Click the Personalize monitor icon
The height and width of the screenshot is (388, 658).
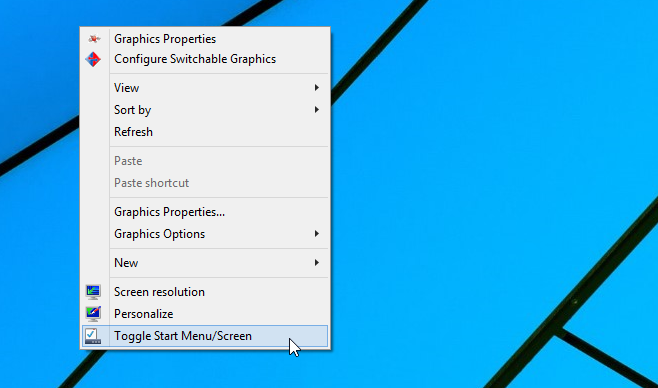[93, 314]
